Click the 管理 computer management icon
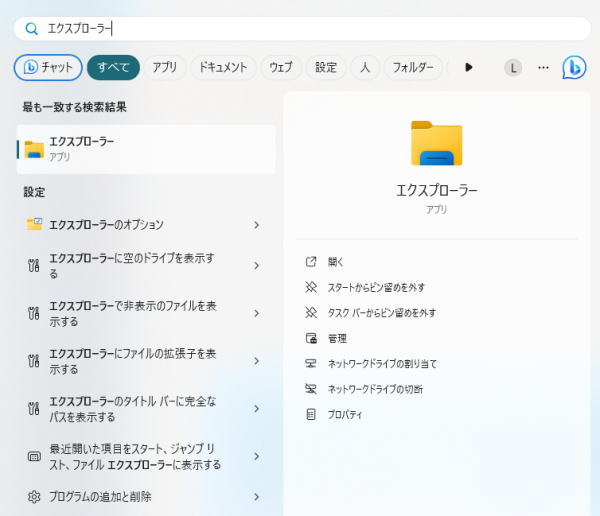Viewport: 600px width, 516px height. coord(311,338)
